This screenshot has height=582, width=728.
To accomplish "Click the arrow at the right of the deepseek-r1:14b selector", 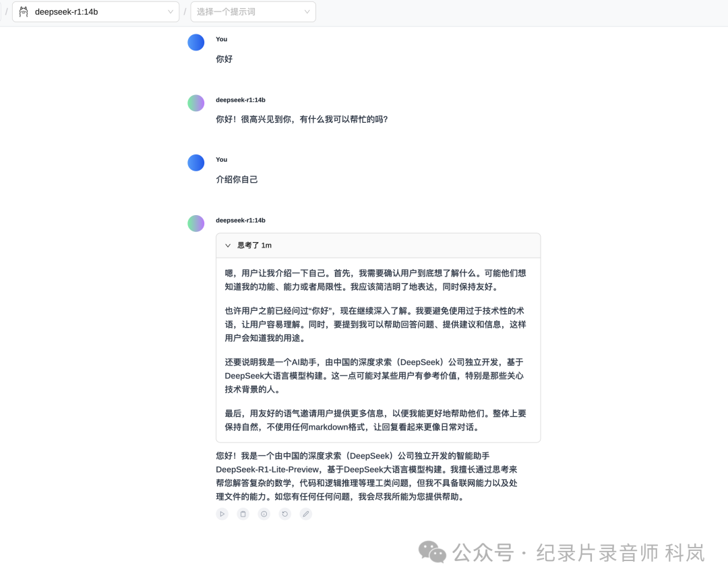I will click(x=171, y=11).
